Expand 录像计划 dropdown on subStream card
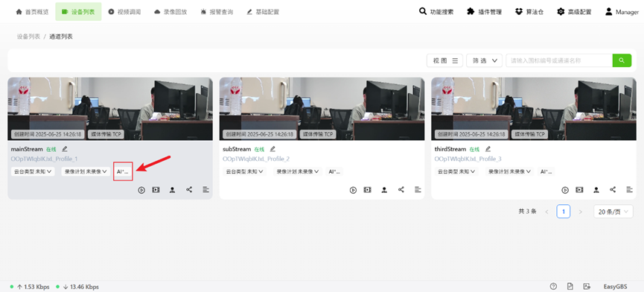 299,171
